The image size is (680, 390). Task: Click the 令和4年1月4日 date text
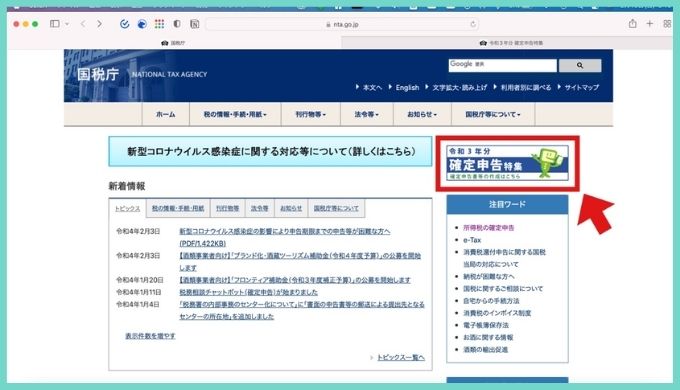pyautogui.click(x=137, y=305)
